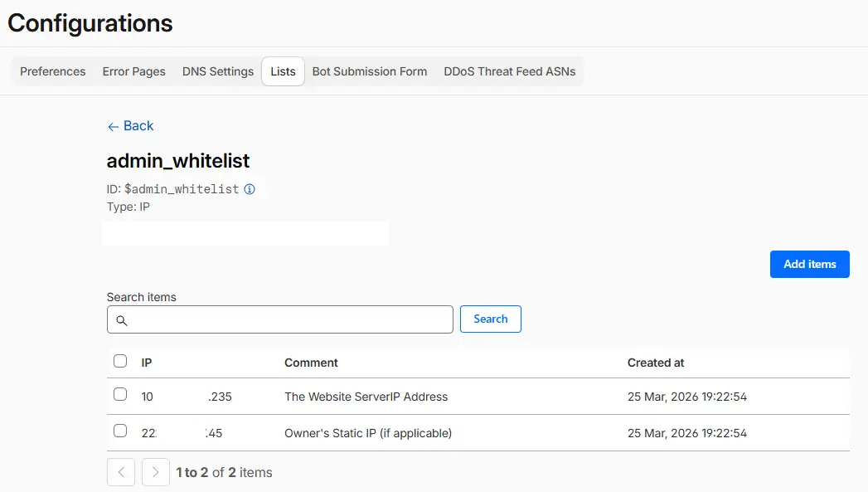Click the IP ending in .235
This screenshot has height=492, width=868.
point(187,397)
